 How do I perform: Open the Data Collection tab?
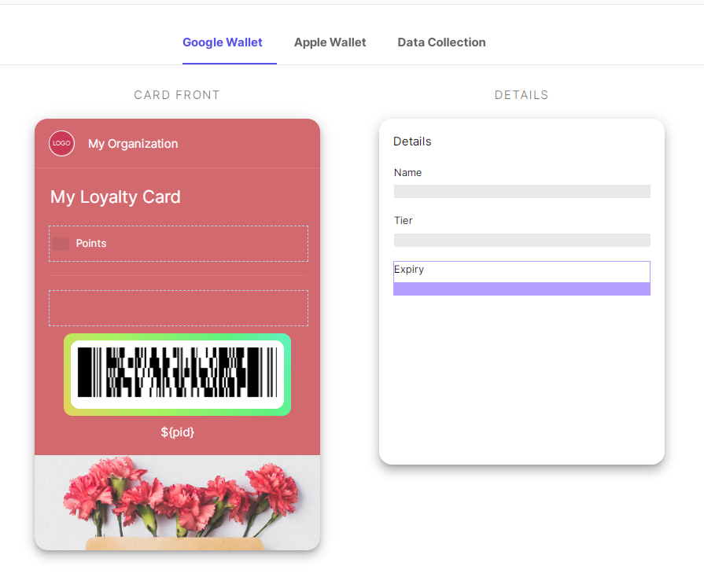pos(441,42)
